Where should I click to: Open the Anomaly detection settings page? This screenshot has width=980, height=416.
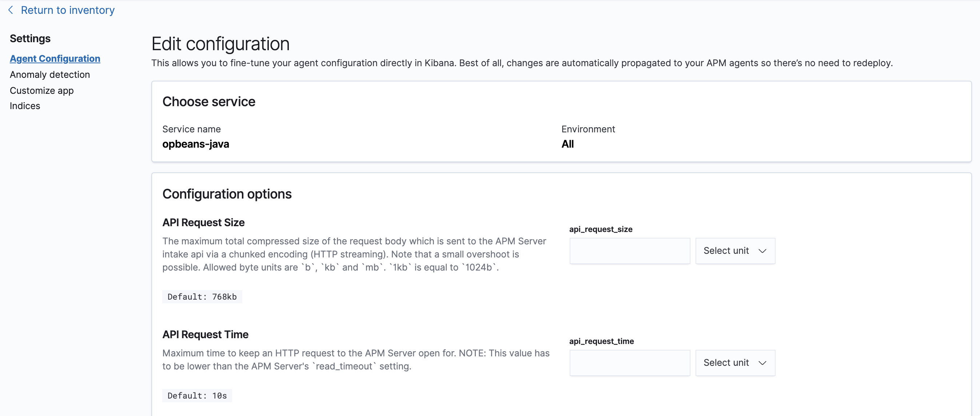tap(50, 75)
